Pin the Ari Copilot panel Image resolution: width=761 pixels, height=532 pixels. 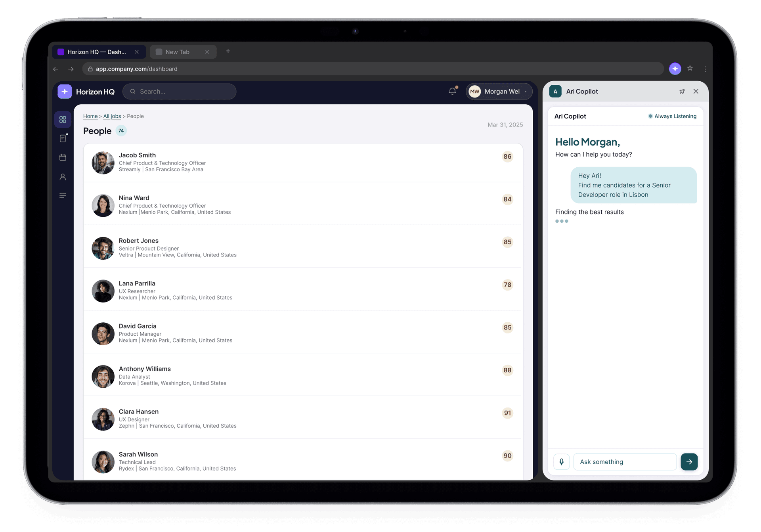point(682,92)
